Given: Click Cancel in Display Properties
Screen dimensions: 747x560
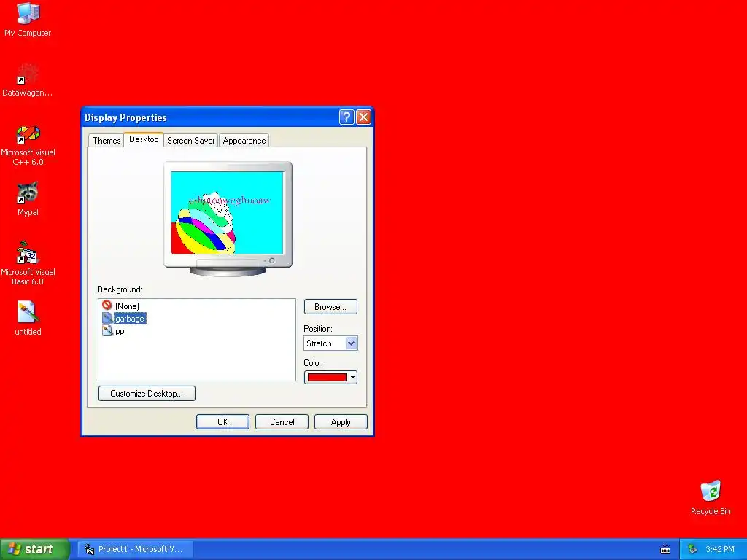Looking at the screenshot, I should [x=282, y=422].
